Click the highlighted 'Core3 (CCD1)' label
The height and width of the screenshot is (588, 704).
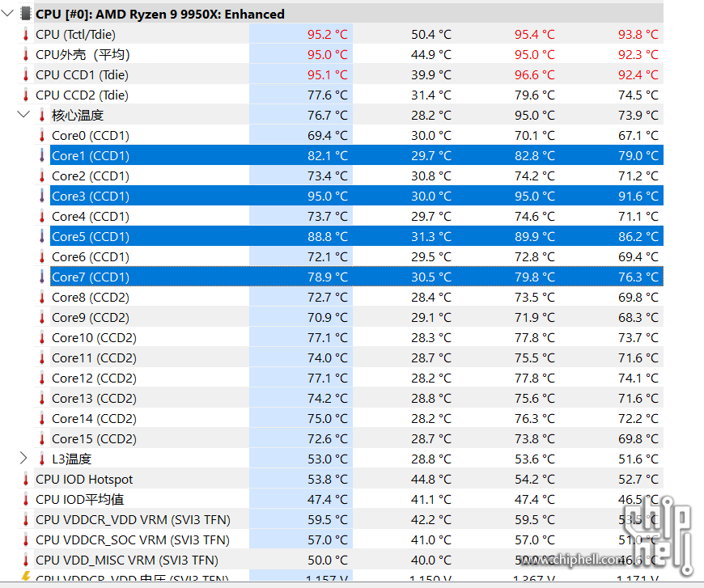click(91, 197)
